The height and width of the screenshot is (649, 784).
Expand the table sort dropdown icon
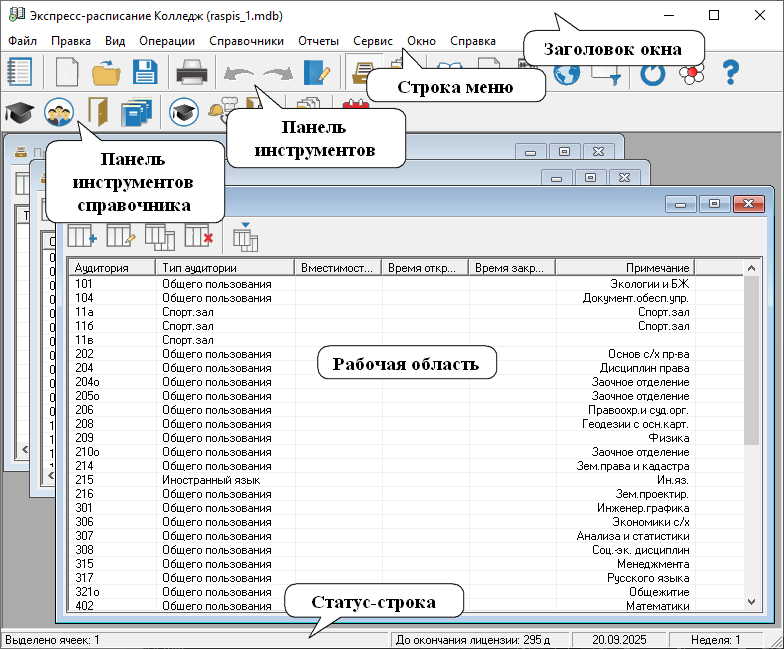[x=245, y=237]
